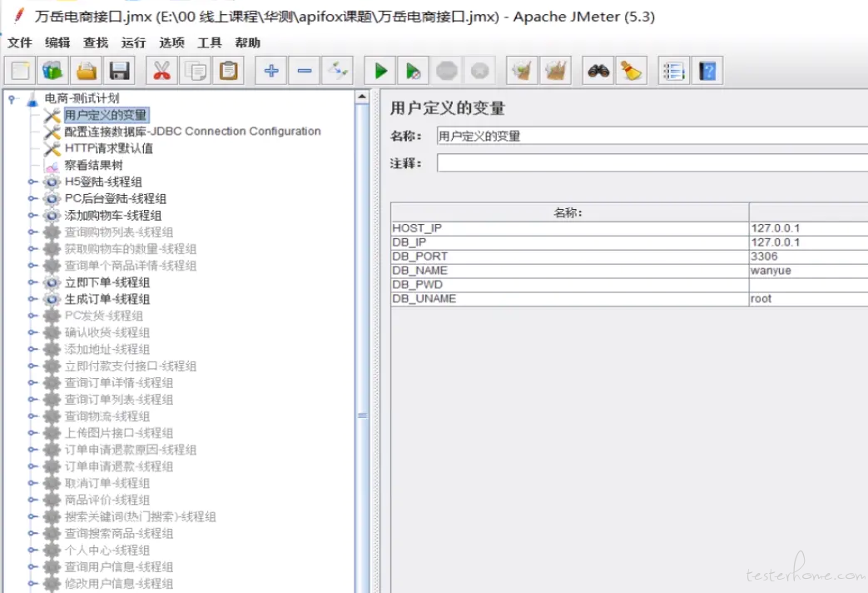Save the test plan with floppy icon
The image size is (868, 593).
click(x=120, y=71)
